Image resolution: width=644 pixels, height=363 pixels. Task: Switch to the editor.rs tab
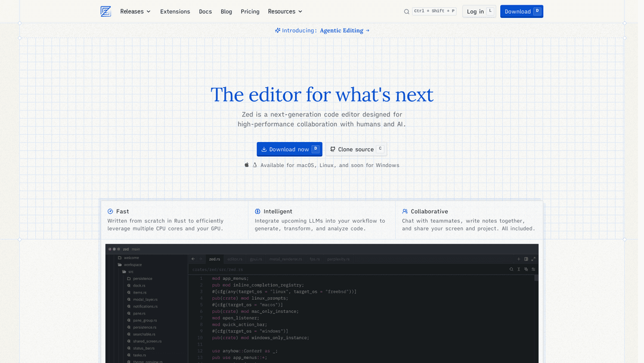[x=234, y=259]
